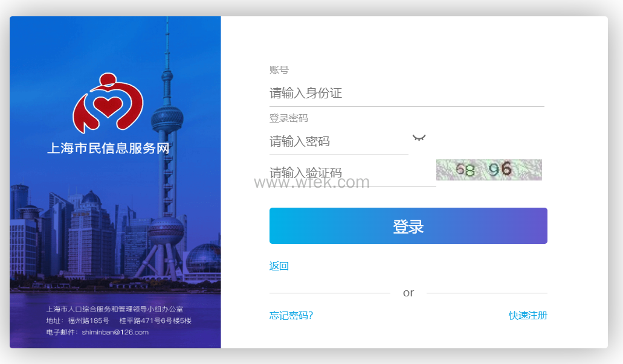
Task: Click the 桂平路471号6号楼5楼 address text
Action: click(155, 321)
